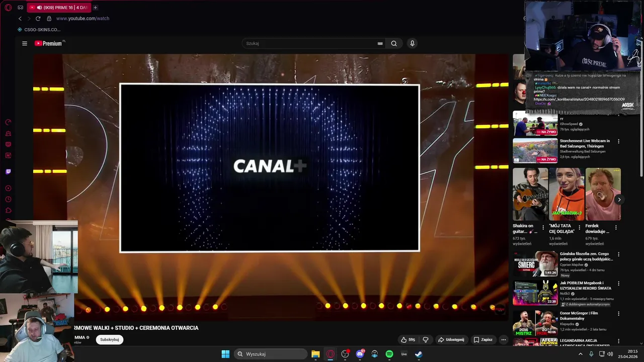Go to YouTube Premium home logo
This screenshot has width=644, height=362.
(x=49, y=43)
